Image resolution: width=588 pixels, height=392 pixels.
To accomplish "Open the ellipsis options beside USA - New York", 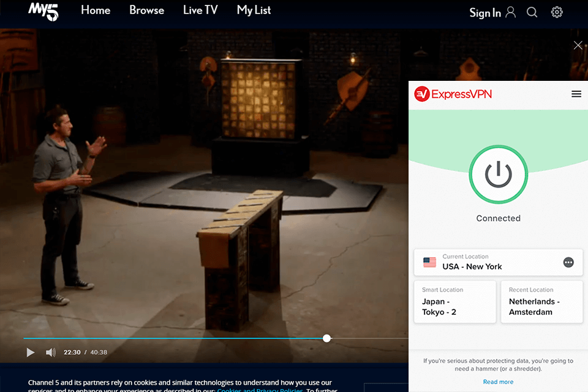I will [x=568, y=262].
